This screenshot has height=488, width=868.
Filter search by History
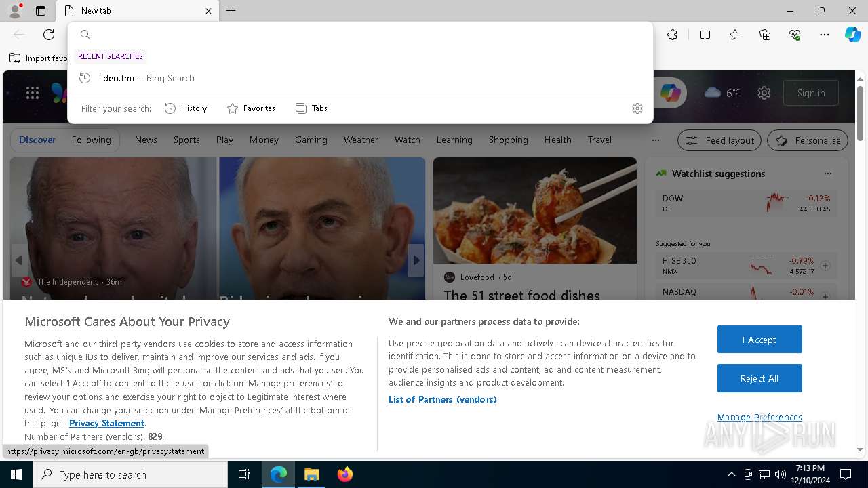coord(186,108)
